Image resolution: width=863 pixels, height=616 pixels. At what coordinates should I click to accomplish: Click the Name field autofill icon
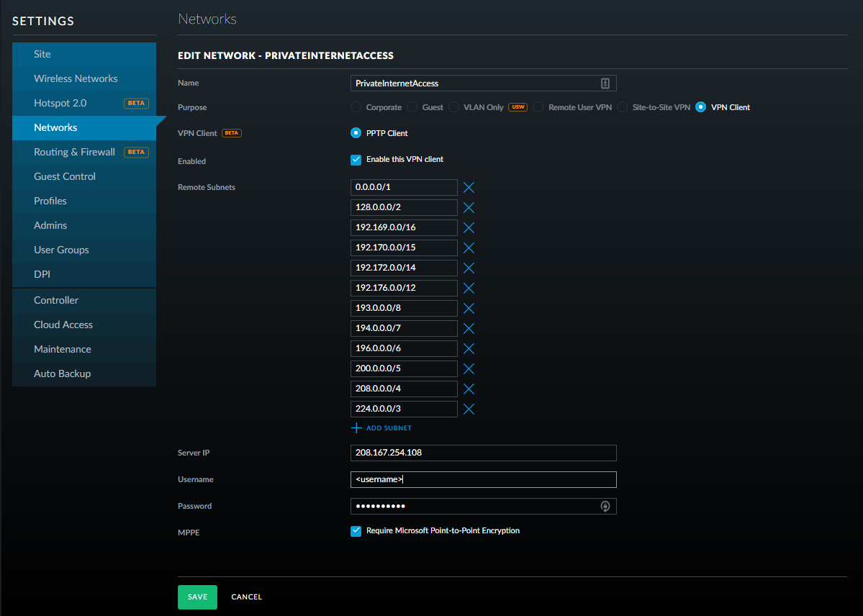coord(605,83)
